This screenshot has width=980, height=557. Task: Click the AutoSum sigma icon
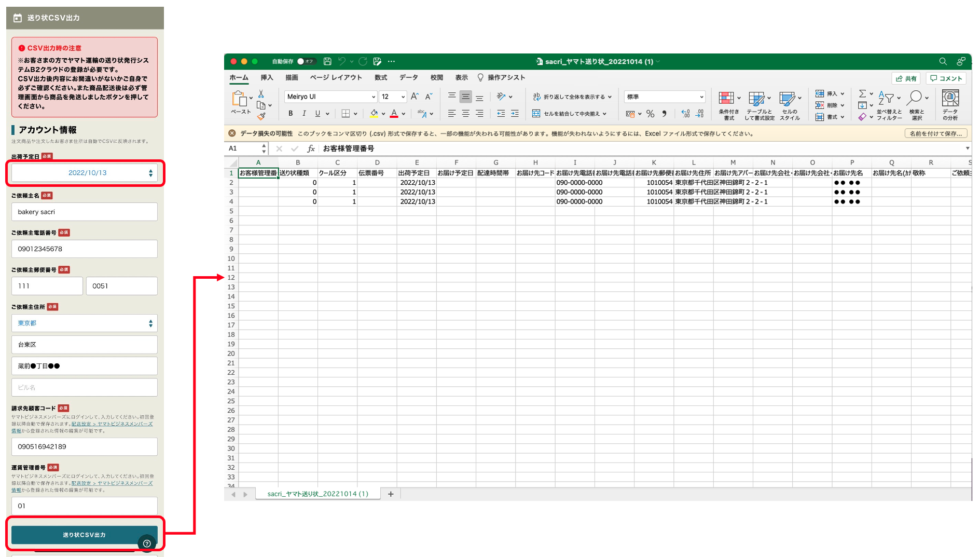[862, 93]
